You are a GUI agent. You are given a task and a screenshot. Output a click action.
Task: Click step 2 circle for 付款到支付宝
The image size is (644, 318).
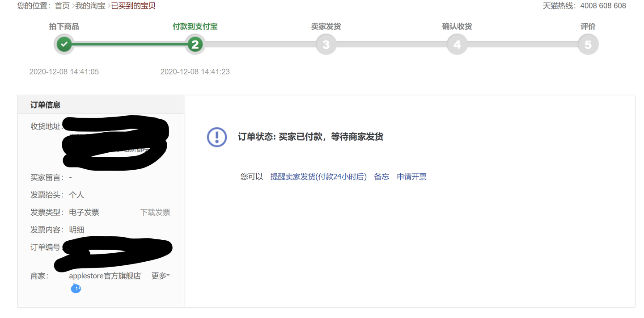pos(195,45)
